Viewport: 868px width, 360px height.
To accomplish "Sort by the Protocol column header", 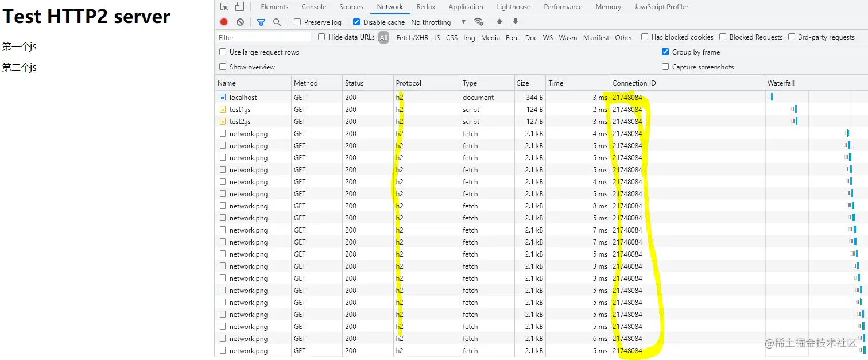I will coord(427,83).
